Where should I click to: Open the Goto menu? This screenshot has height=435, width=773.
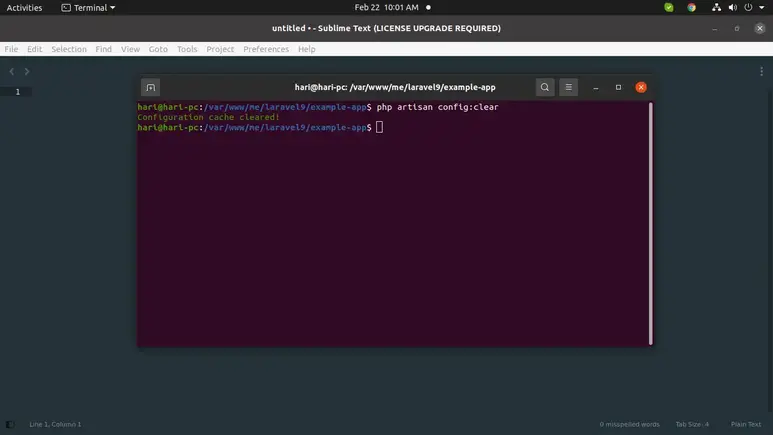[158, 49]
